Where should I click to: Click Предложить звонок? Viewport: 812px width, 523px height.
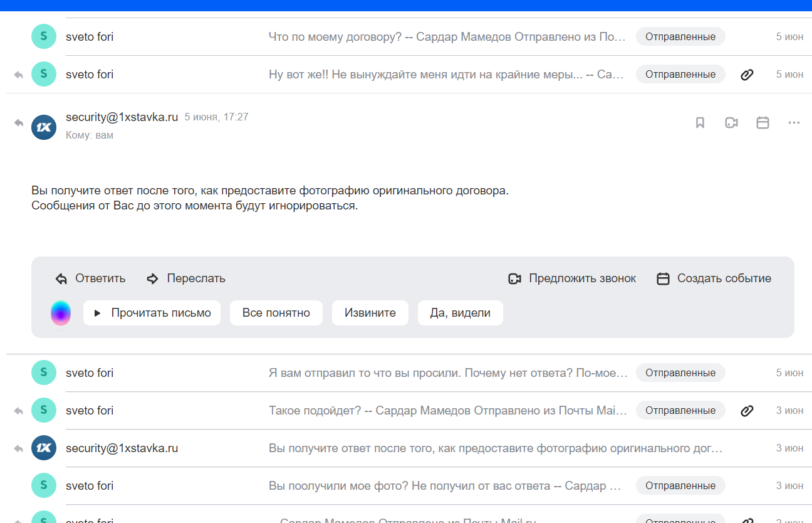pyautogui.click(x=572, y=278)
